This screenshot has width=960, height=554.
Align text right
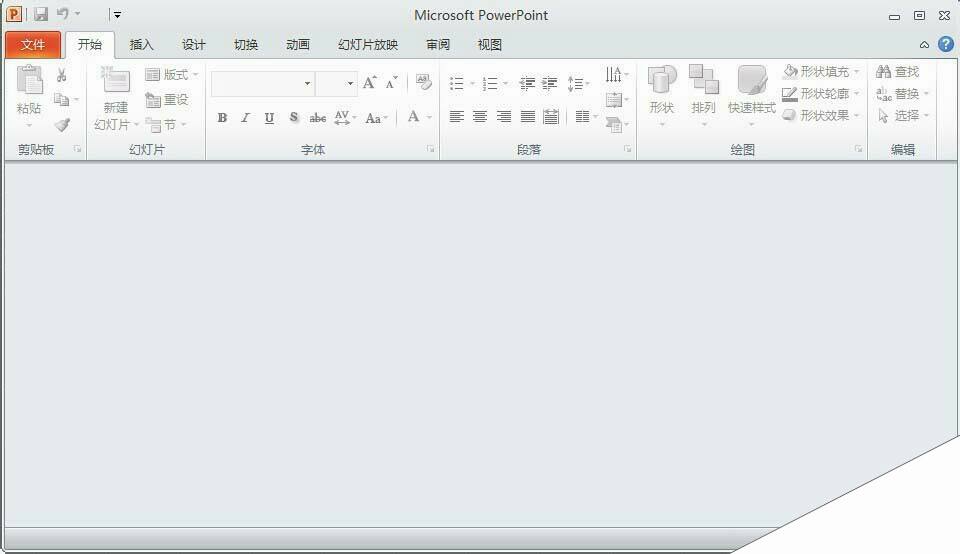tap(504, 116)
